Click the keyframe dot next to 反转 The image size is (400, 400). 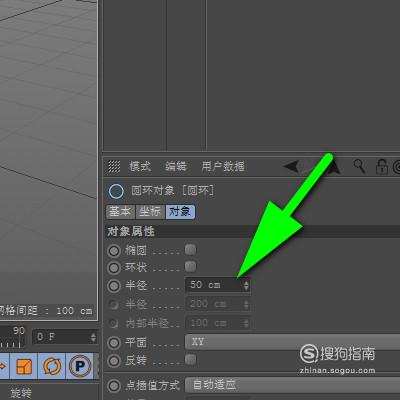pos(114,361)
